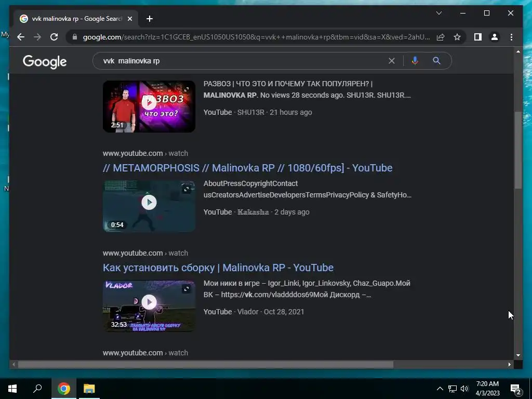Open the Windows Start menu
The height and width of the screenshot is (399, 532).
pyautogui.click(x=12, y=389)
